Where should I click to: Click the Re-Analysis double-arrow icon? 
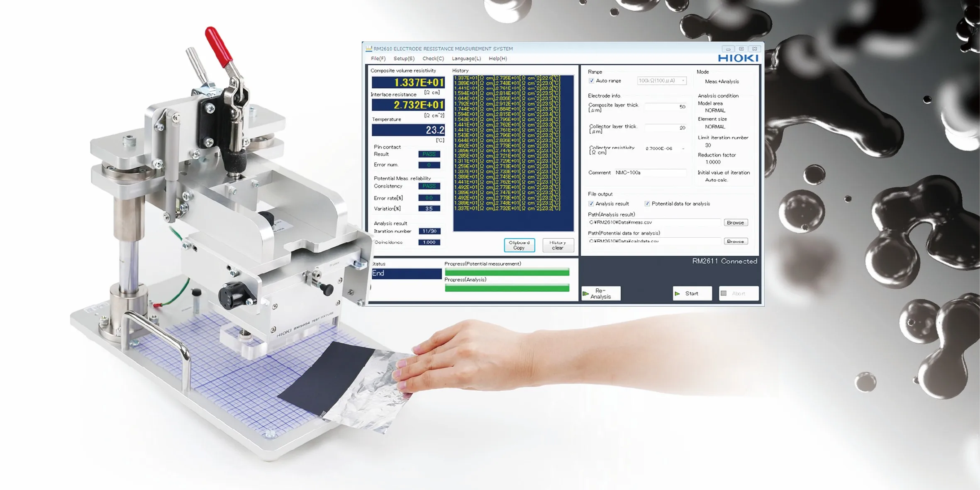point(586,293)
